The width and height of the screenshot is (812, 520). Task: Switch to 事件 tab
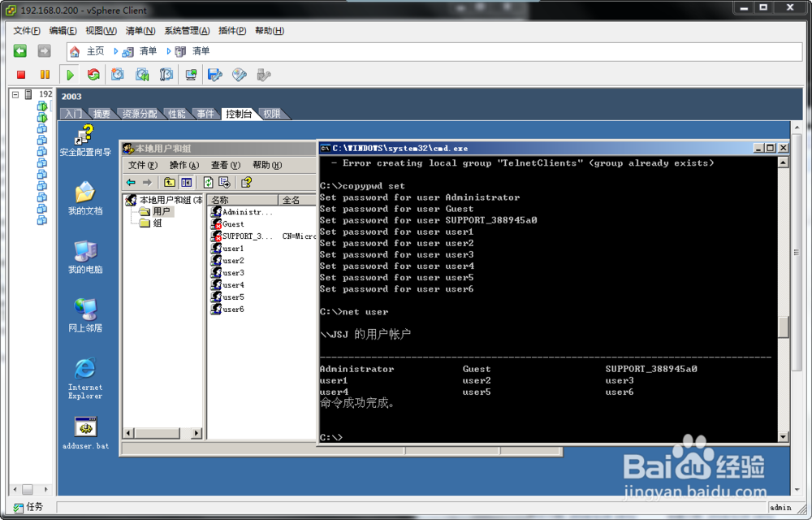pos(205,114)
